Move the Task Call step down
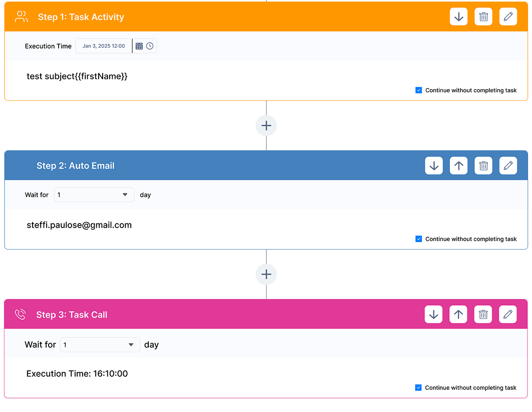The width and height of the screenshot is (532, 412). [x=433, y=314]
